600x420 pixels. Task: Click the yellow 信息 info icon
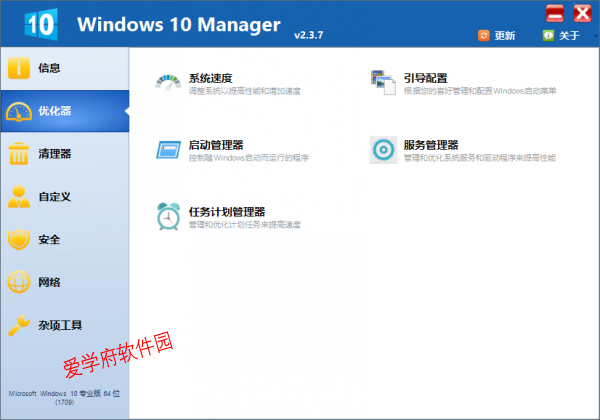(x=18, y=68)
